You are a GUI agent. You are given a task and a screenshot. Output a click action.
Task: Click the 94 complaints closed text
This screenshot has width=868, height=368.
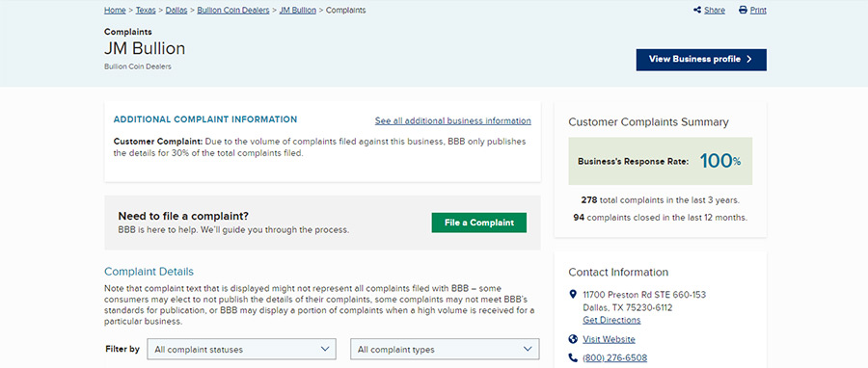pos(660,218)
